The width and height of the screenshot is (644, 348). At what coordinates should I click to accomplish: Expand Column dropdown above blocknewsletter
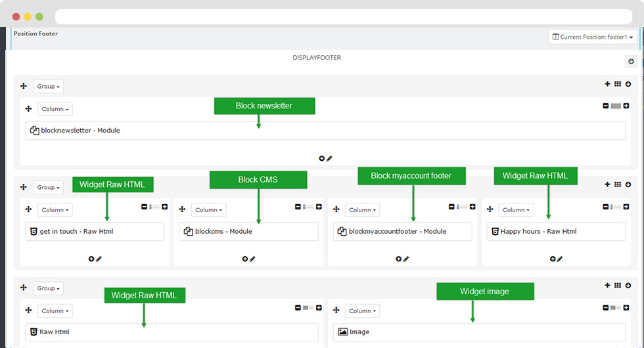(55, 109)
